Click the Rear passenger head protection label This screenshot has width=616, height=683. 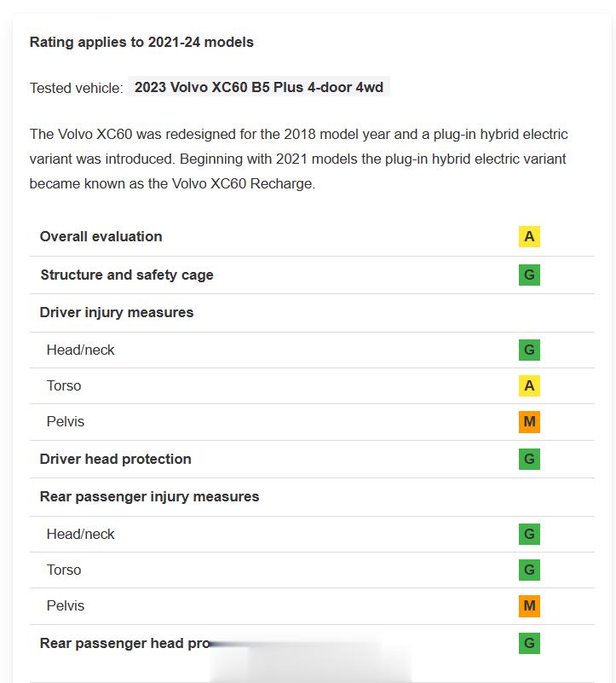point(125,644)
